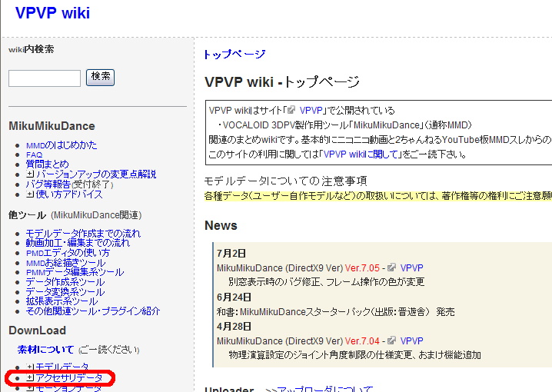Click external link icon next to Ver.7.05

(x=391, y=267)
